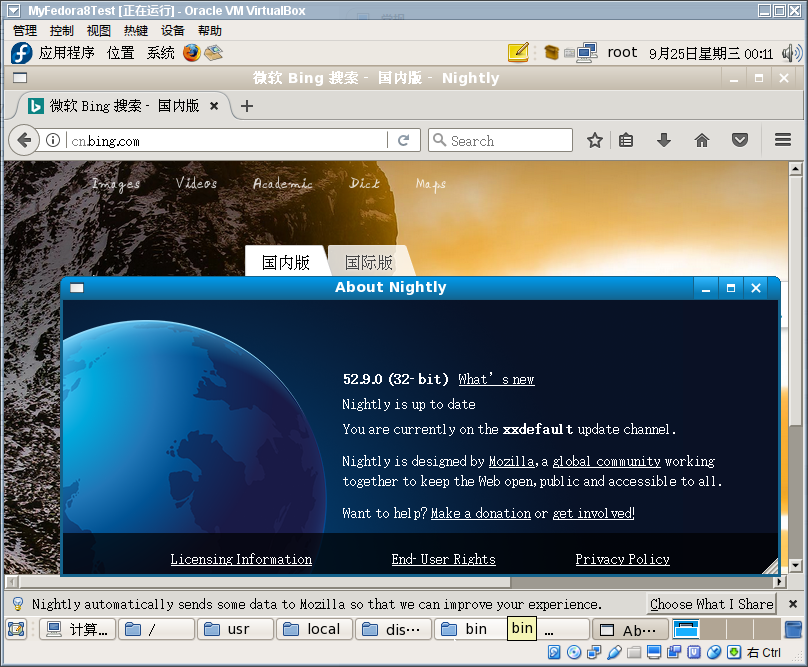Open GNOME 位置 menu

pyautogui.click(x=121, y=53)
